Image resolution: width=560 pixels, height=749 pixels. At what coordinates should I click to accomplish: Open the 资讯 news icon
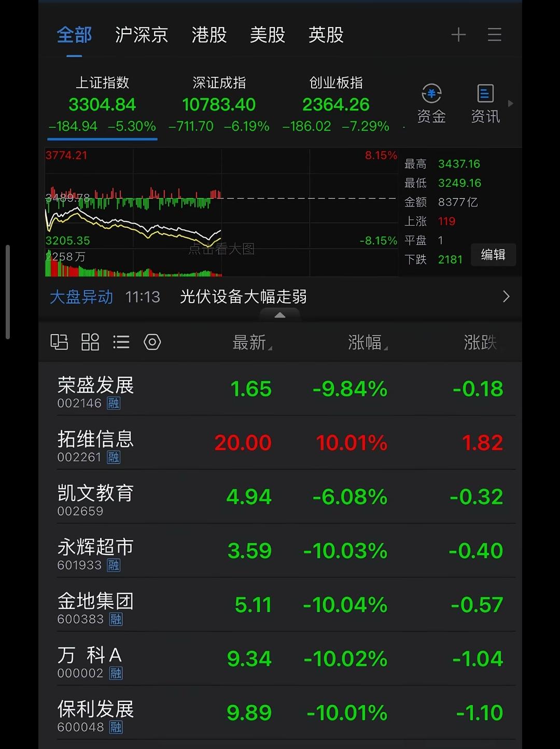point(485,104)
